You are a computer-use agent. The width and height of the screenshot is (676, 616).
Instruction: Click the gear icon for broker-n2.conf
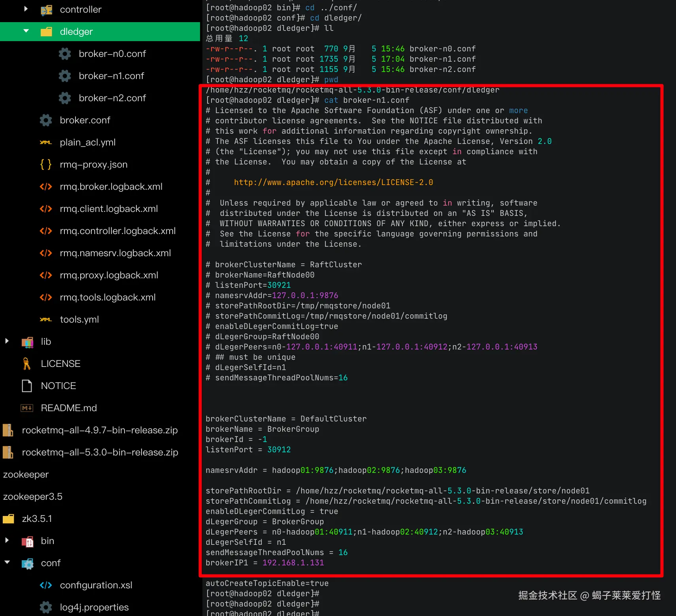tap(65, 98)
